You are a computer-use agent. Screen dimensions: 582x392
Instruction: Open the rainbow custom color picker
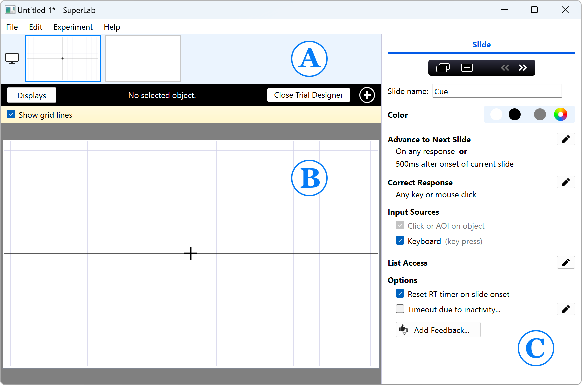tap(560, 115)
